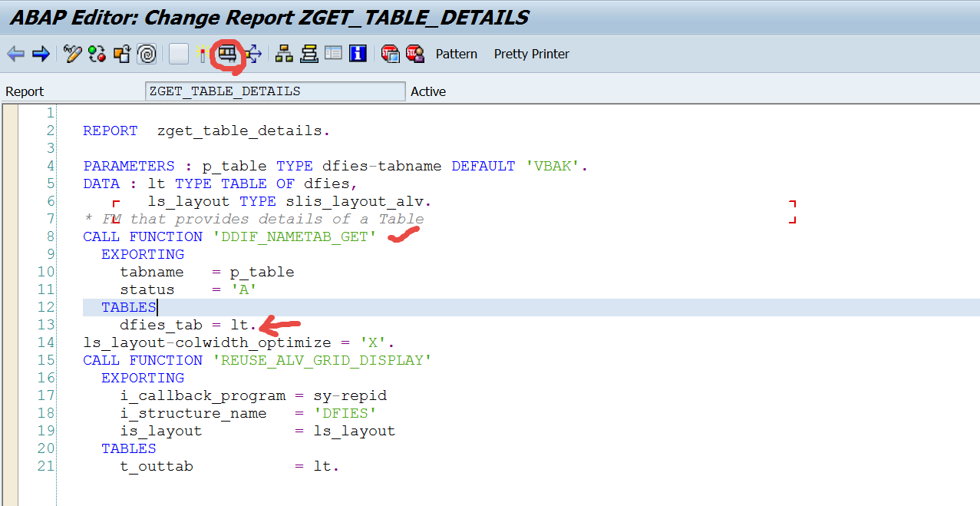Select the highlighted TABLES line in the editor
980x506 pixels.
coord(128,306)
